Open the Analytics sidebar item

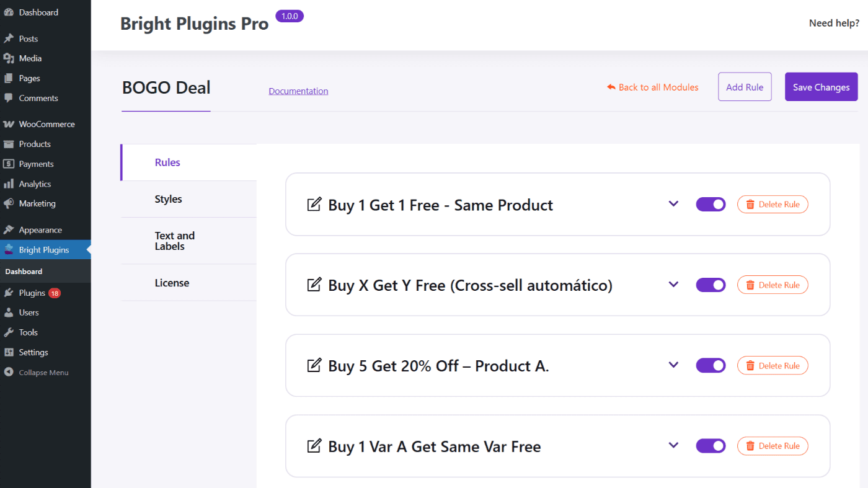click(x=35, y=184)
